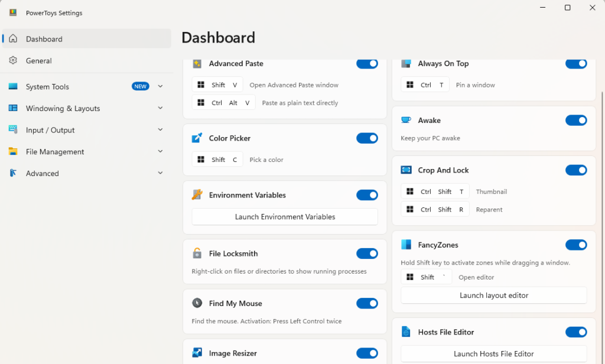This screenshot has height=364, width=605.
Task: Toggle FancyZones off
Action: (576, 244)
